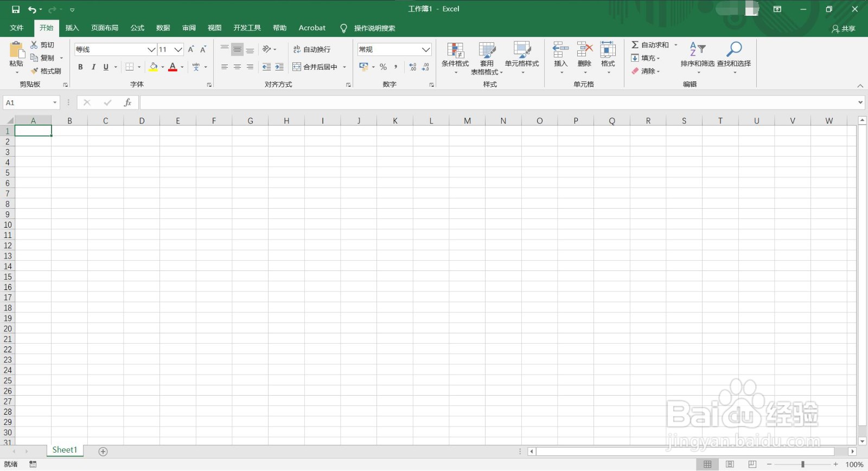Click the Undo arrow icon
The height and width of the screenshot is (471, 868).
(x=33, y=9)
